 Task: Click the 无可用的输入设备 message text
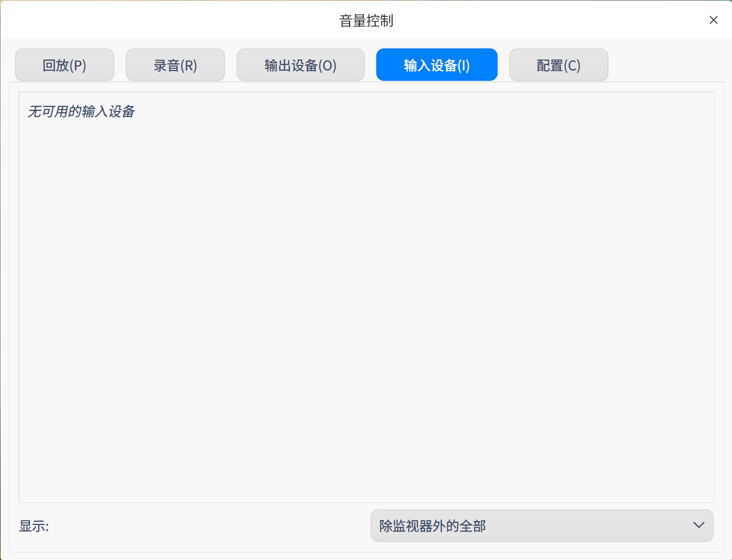click(81, 111)
